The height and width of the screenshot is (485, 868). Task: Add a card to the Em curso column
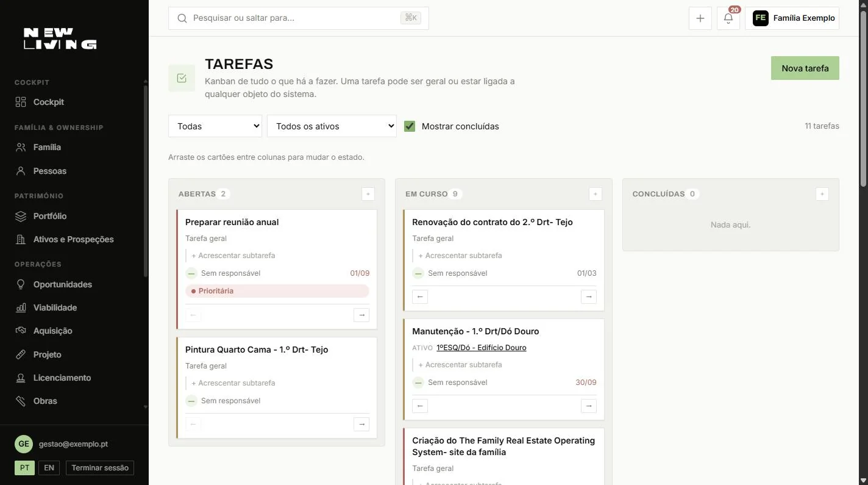click(596, 194)
